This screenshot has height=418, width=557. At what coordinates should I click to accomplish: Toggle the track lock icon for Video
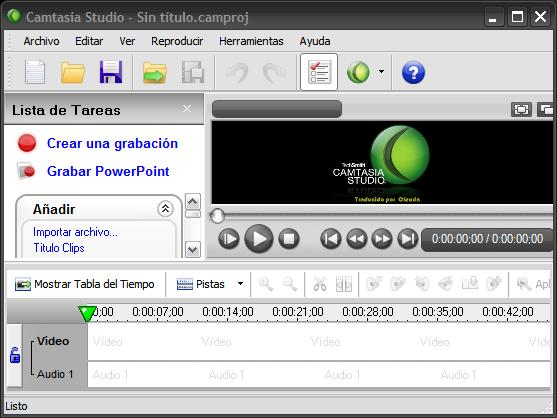(x=15, y=355)
